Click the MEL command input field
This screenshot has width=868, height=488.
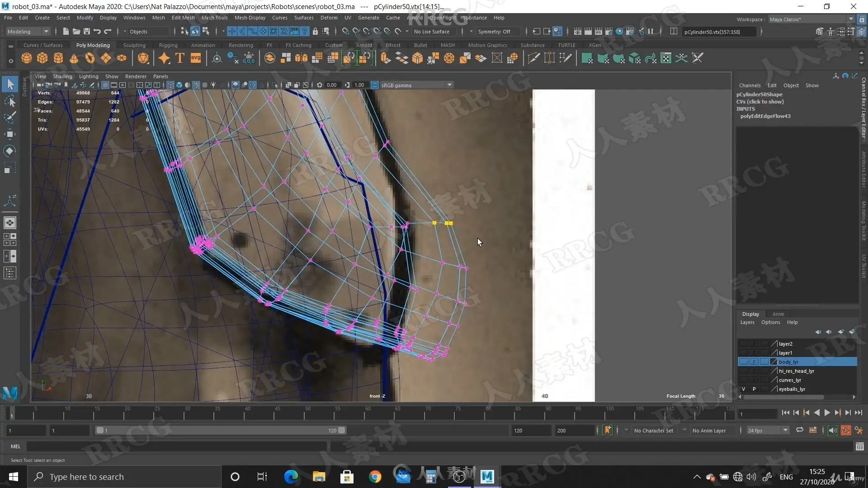(176, 446)
